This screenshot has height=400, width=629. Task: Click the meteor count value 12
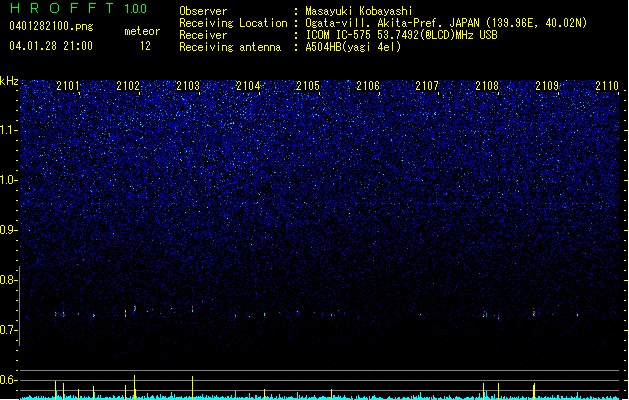point(145,46)
